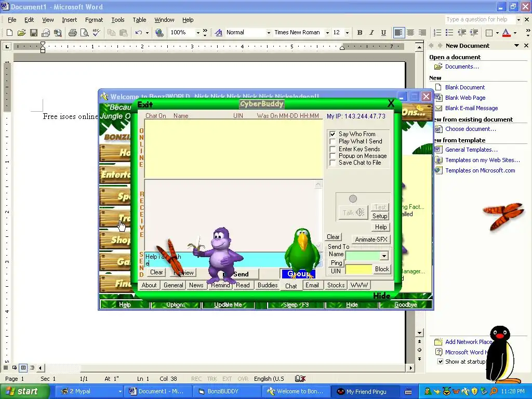
Task: Click the Bold formatting icon
Action: pos(360,33)
